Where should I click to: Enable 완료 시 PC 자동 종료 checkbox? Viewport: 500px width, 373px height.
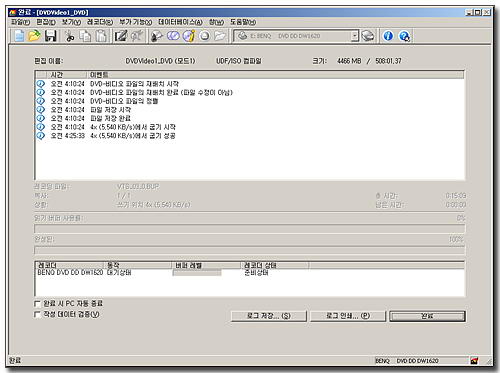click(x=37, y=304)
